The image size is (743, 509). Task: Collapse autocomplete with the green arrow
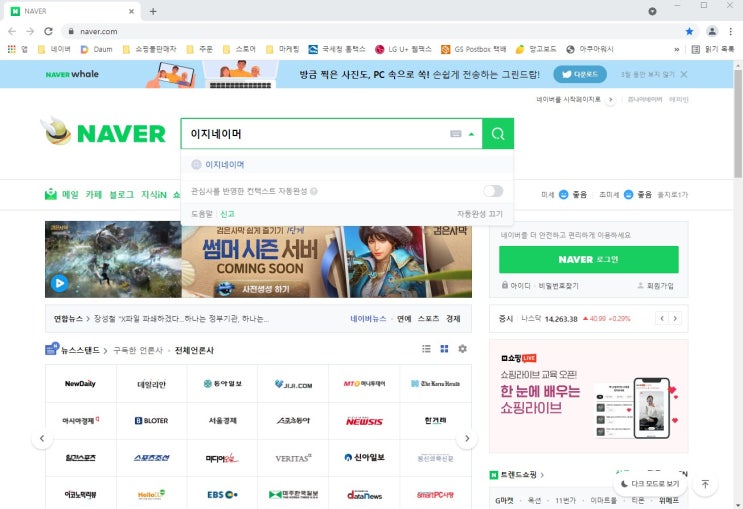point(471,134)
